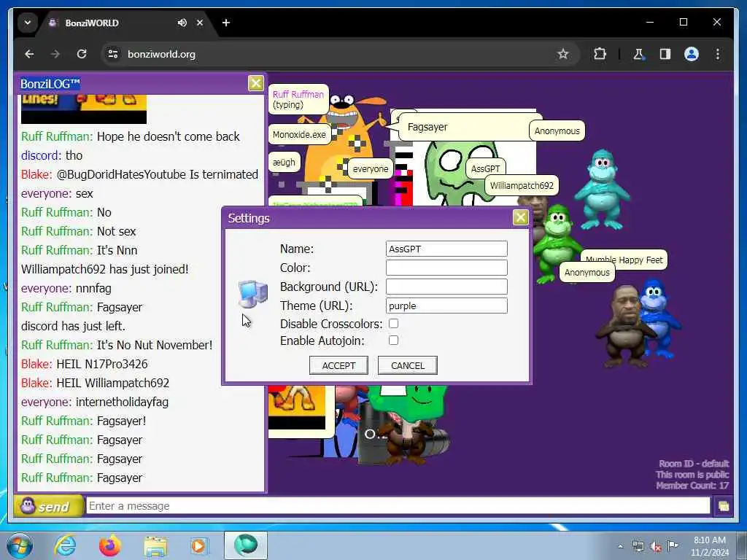Screen dimensions: 747x560
Task: Click the browser back arrow
Action: pos(29,54)
